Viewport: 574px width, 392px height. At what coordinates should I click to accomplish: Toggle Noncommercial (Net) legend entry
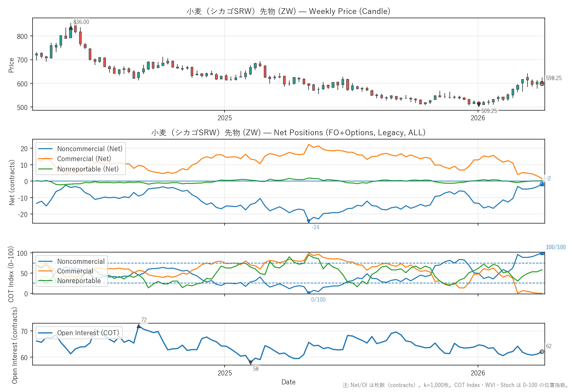(x=90, y=149)
